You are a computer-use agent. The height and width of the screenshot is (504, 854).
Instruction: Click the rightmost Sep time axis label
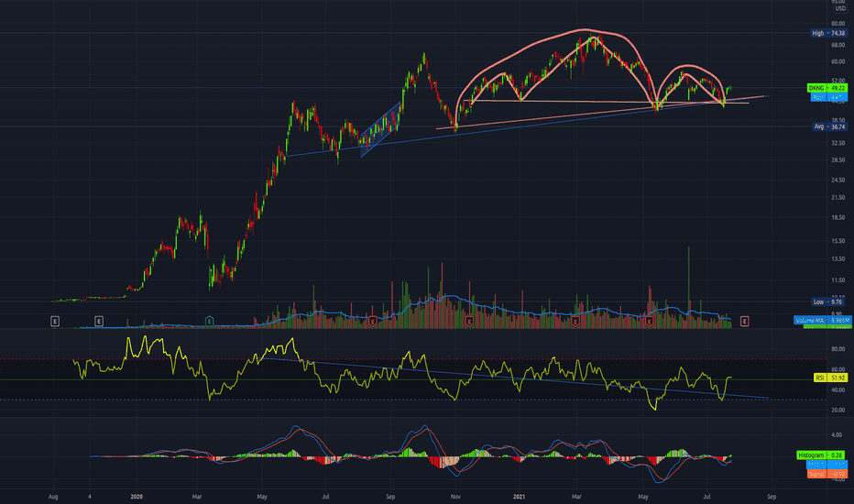click(772, 497)
